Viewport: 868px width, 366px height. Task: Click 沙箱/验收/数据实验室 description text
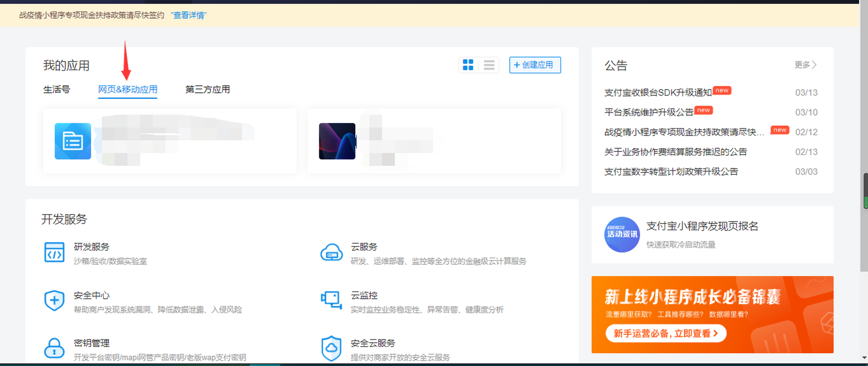pos(110,261)
